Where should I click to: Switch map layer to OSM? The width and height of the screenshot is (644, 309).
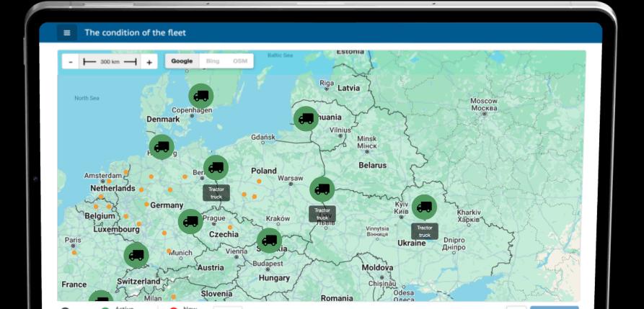point(240,61)
